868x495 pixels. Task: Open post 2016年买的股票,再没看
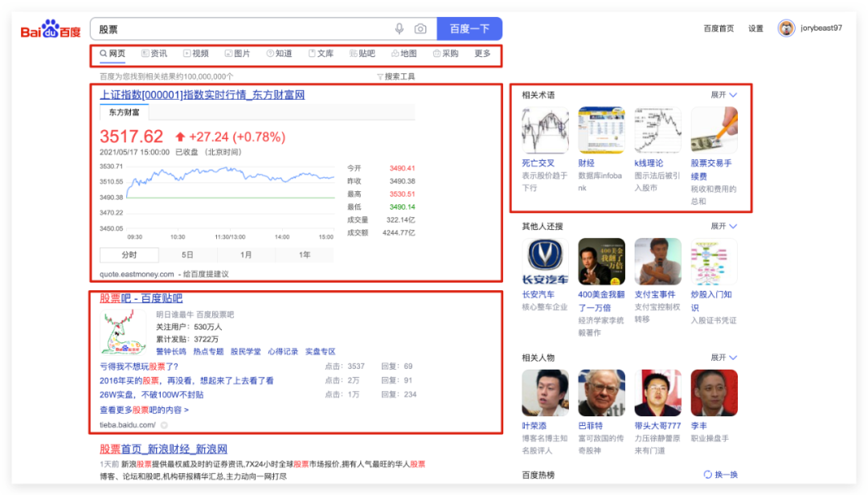point(186,381)
